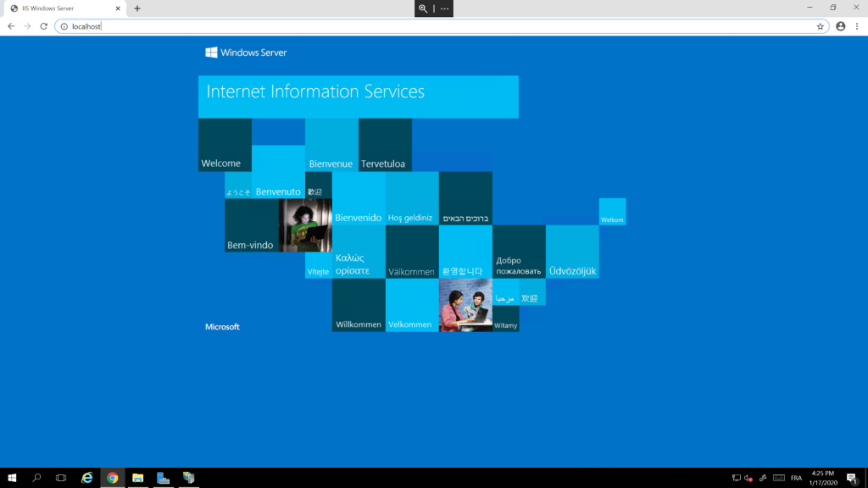Click the network tray icon
The height and width of the screenshot is (488, 868).
pos(737,478)
